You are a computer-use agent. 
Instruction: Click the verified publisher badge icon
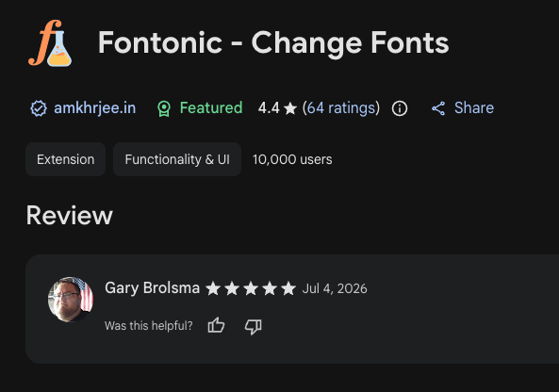click(39, 108)
